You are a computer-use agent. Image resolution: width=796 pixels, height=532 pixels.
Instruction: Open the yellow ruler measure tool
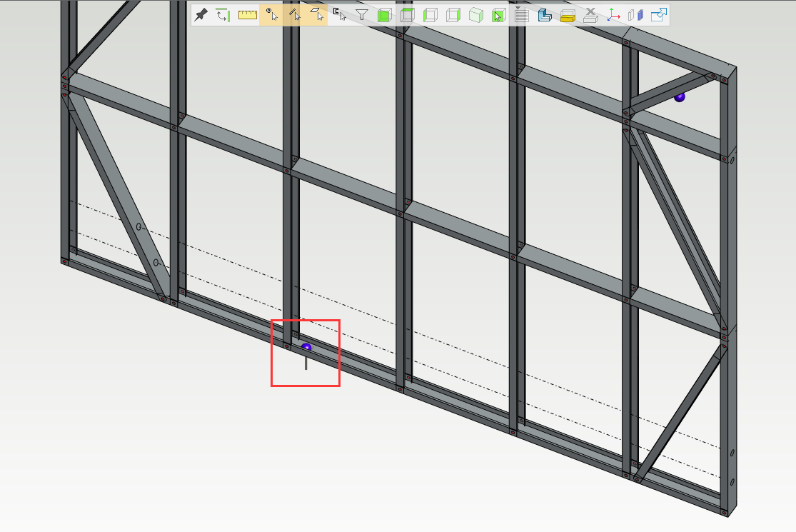click(247, 15)
